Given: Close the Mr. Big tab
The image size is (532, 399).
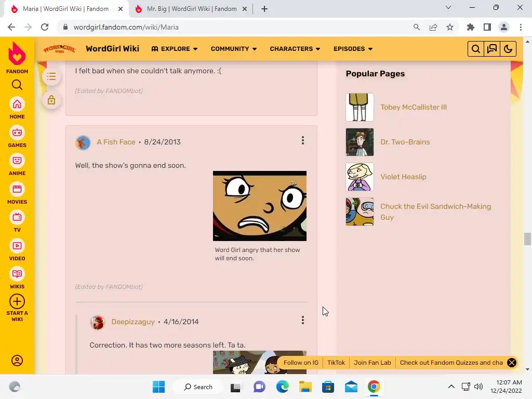Looking at the screenshot, I should point(245,9).
